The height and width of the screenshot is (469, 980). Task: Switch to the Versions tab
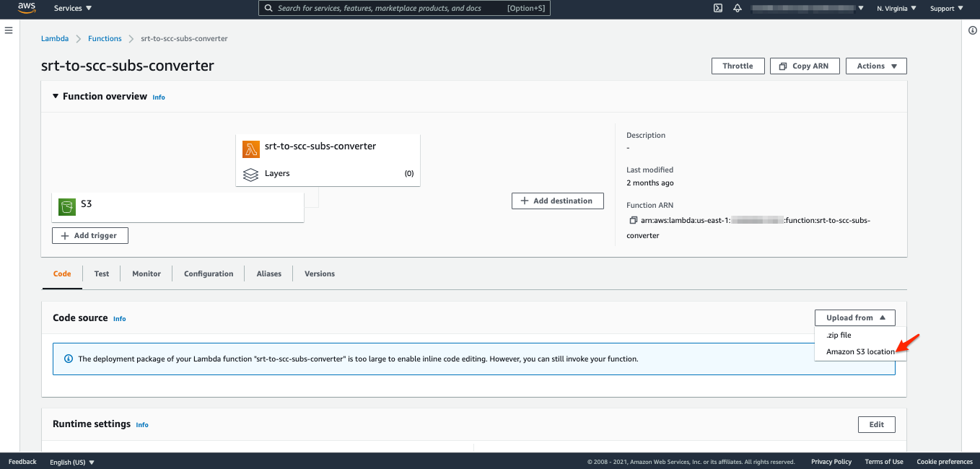pos(320,273)
